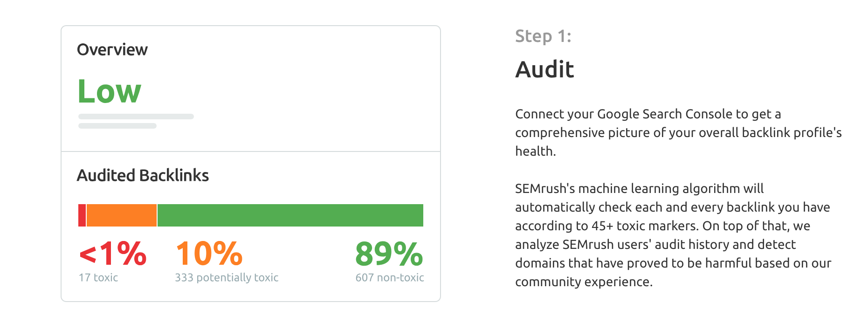Click the 17 toxic label
868x330 pixels.
click(98, 277)
